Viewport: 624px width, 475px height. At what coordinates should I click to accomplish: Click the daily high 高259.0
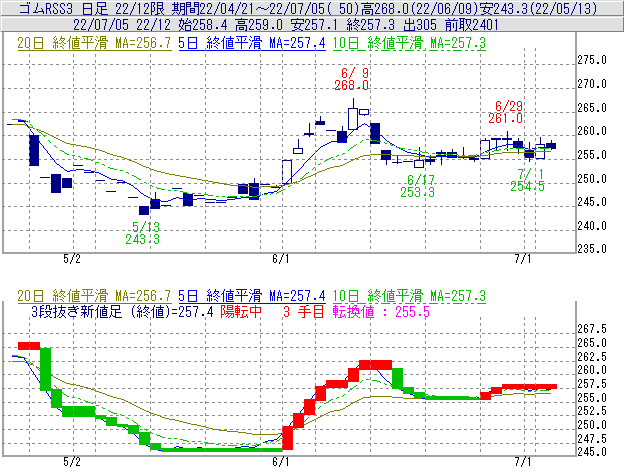click(x=259, y=25)
